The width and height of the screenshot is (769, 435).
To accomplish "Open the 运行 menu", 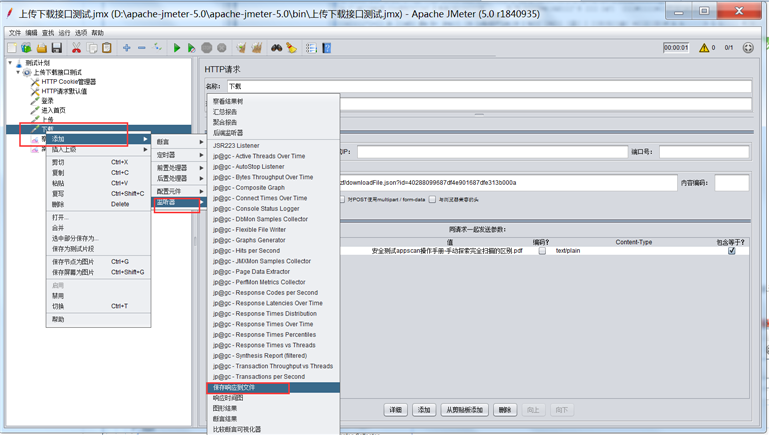I will 64,33.
